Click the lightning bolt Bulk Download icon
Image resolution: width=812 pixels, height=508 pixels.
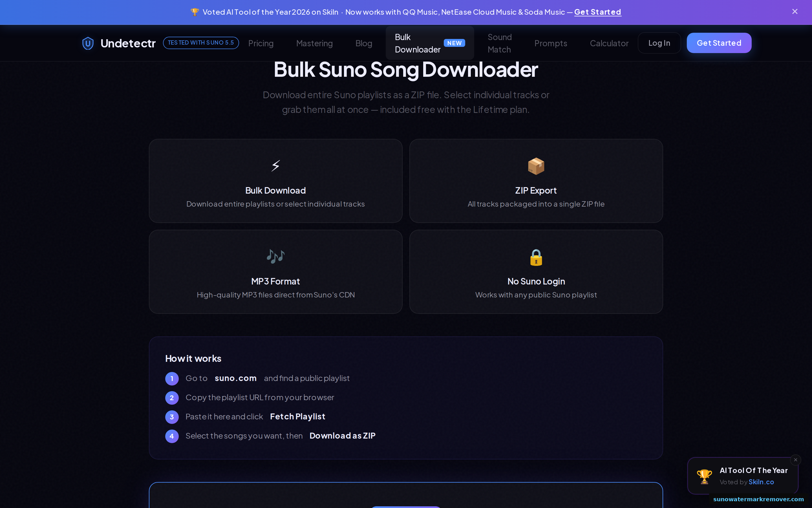(275, 166)
